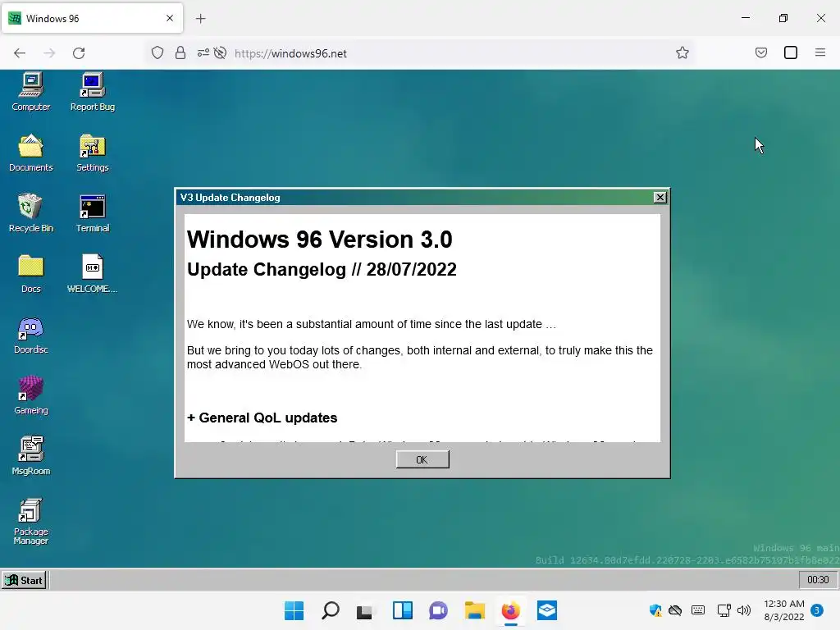Go forward in the browser
Viewport: 840px width, 630px height.
(x=49, y=53)
